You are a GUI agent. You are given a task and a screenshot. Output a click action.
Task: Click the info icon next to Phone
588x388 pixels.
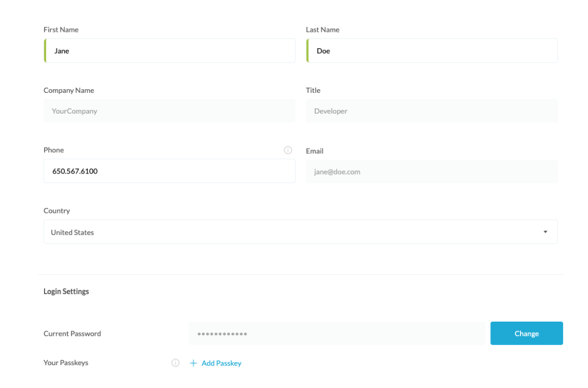(288, 150)
